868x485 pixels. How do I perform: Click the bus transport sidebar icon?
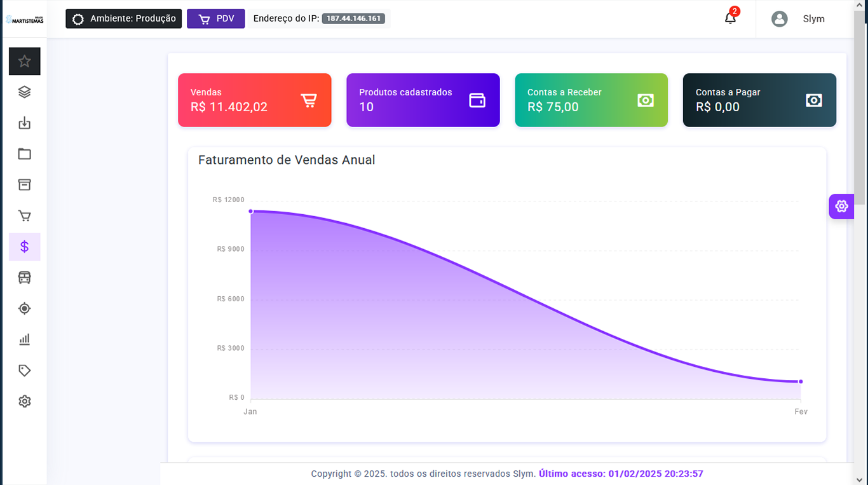[25, 278]
